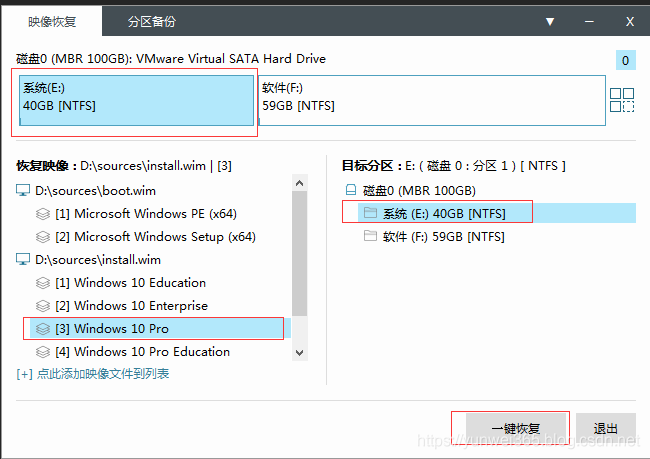Click folder icon of 软件 (F:) 59GB target
650x459 pixels.
pos(370,236)
